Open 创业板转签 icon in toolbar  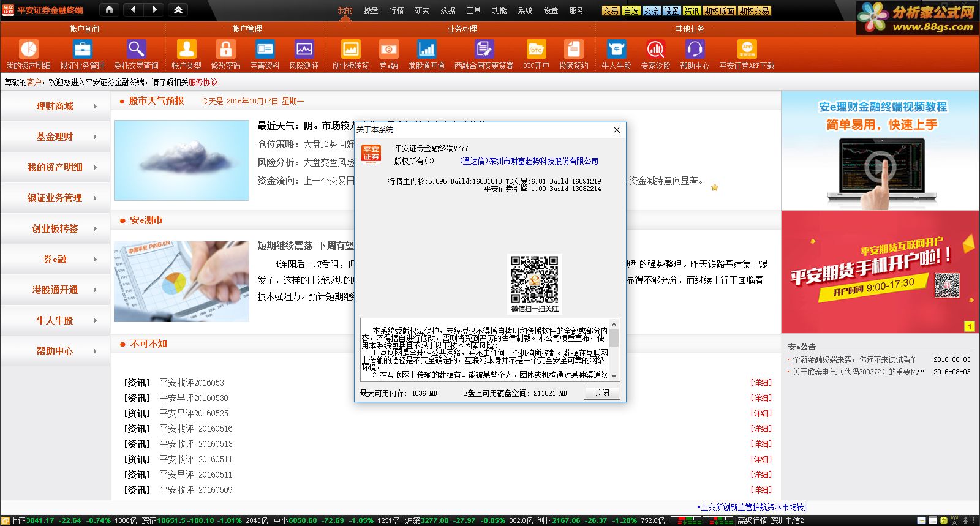pos(350,49)
